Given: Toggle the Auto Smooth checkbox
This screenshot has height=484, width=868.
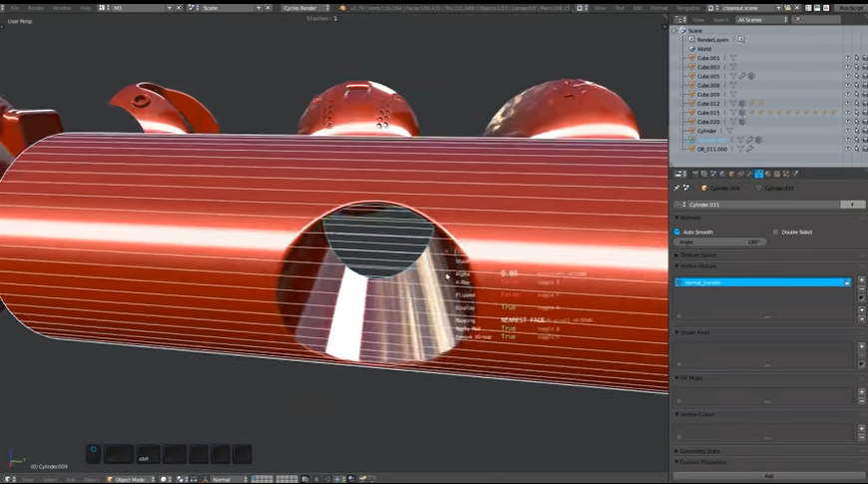Looking at the screenshot, I should [x=677, y=232].
